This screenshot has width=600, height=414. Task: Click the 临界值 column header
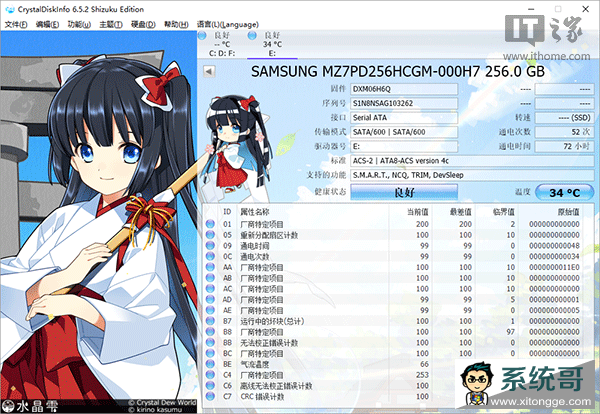pyautogui.click(x=504, y=212)
